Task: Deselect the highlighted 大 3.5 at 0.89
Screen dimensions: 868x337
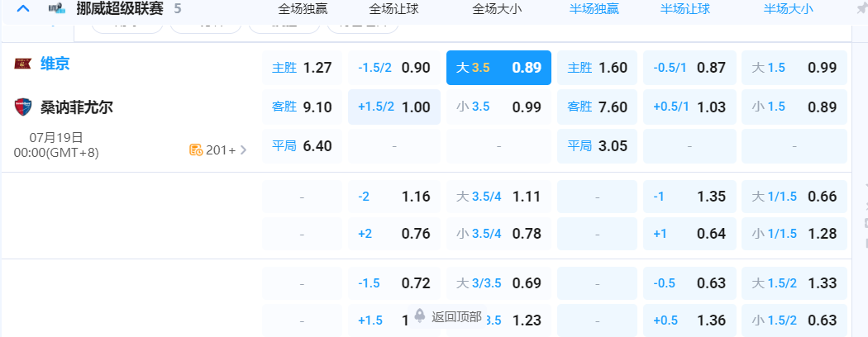Action: pos(498,68)
